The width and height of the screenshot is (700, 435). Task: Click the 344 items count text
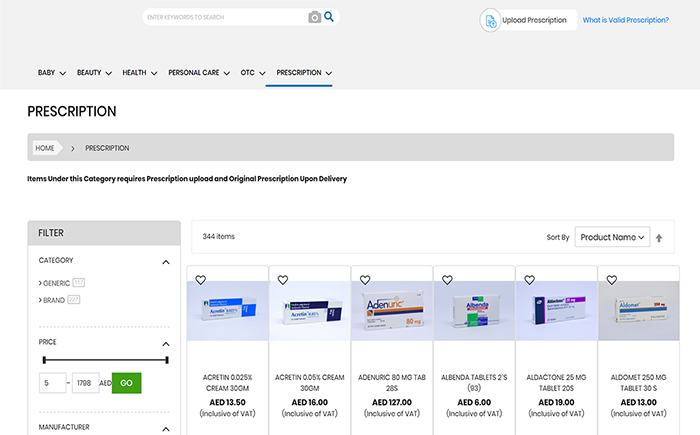(219, 237)
